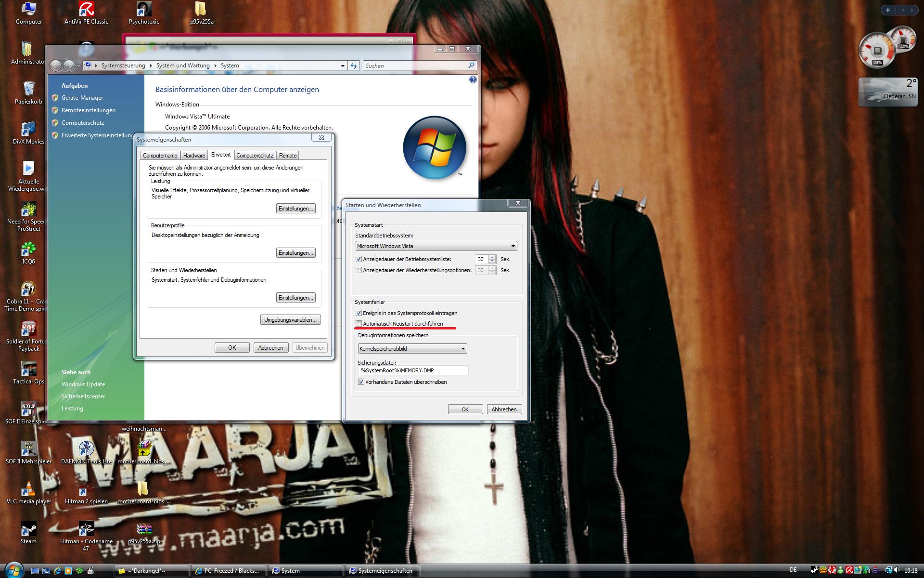Toggle Vorhandene Dateien überschreiben checkbox

tap(361, 382)
